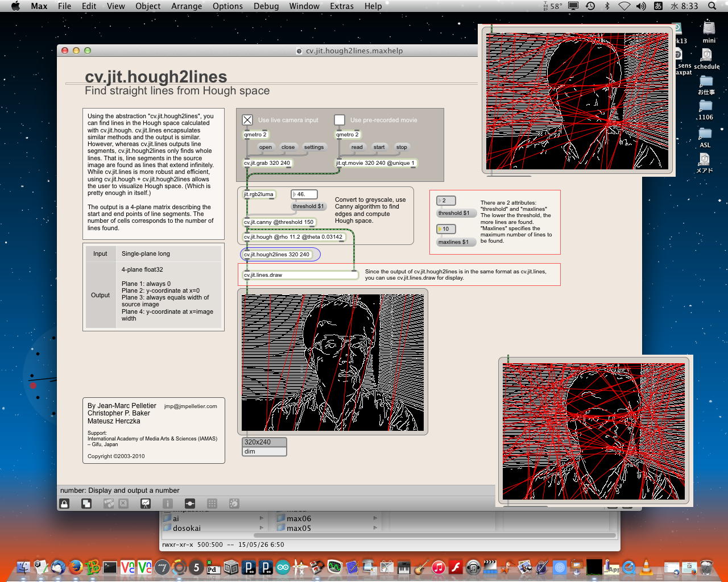This screenshot has width=728, height=582.
Task: Click the grayed delete (x) toolbar icon
Action: coord(123,504)
